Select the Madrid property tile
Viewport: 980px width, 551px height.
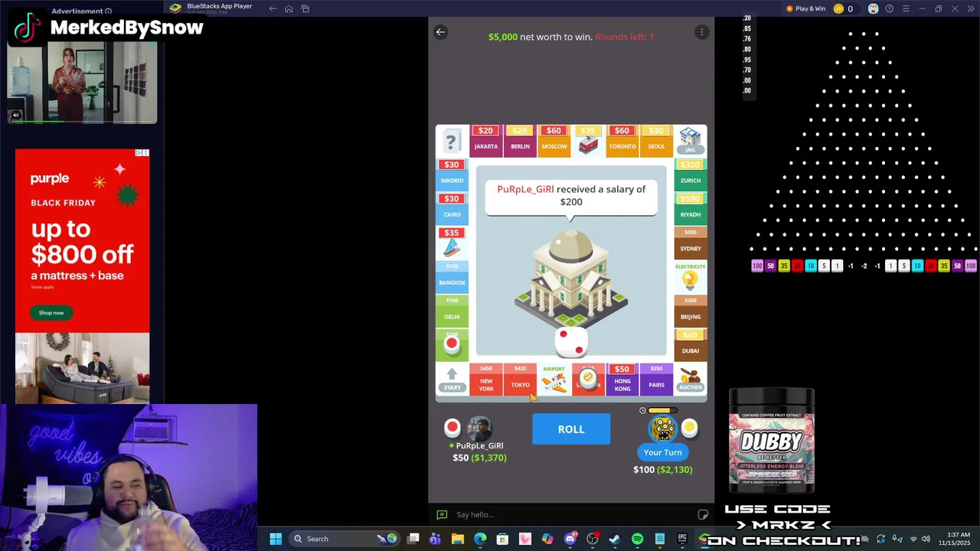click(452, 175)
